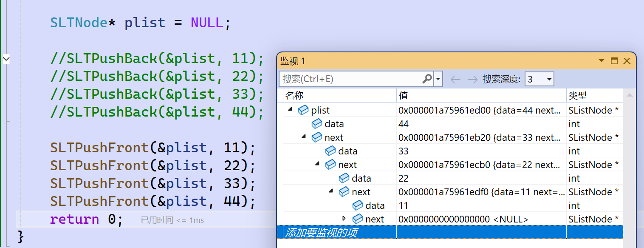Sort by the 名称 column header
This screenshot has height=248, width=644.
(x=339, y=96)
